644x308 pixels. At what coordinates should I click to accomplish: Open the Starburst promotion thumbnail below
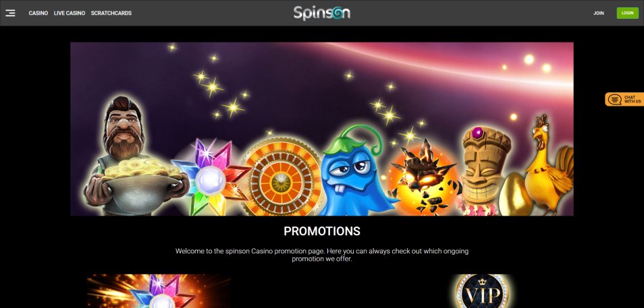tap(159, 291)
